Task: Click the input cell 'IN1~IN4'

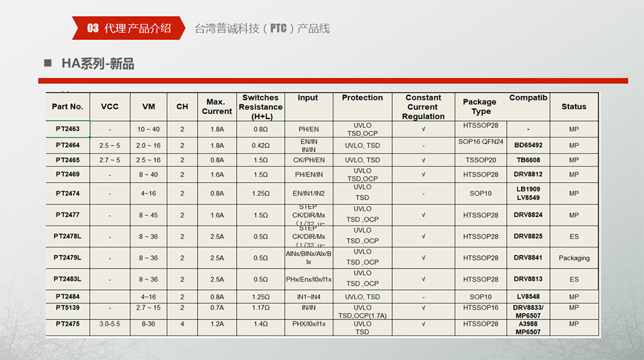Action: click(x=309, y=297)
